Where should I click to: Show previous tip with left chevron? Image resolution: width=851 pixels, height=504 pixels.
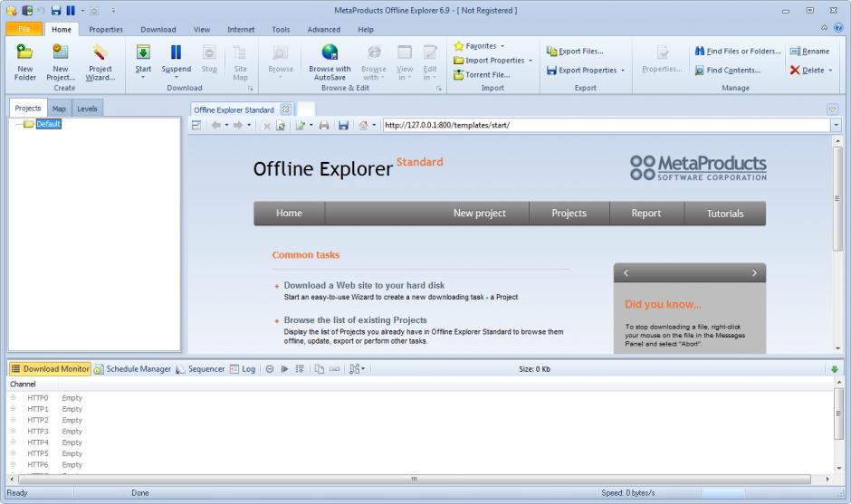(626, 273)
